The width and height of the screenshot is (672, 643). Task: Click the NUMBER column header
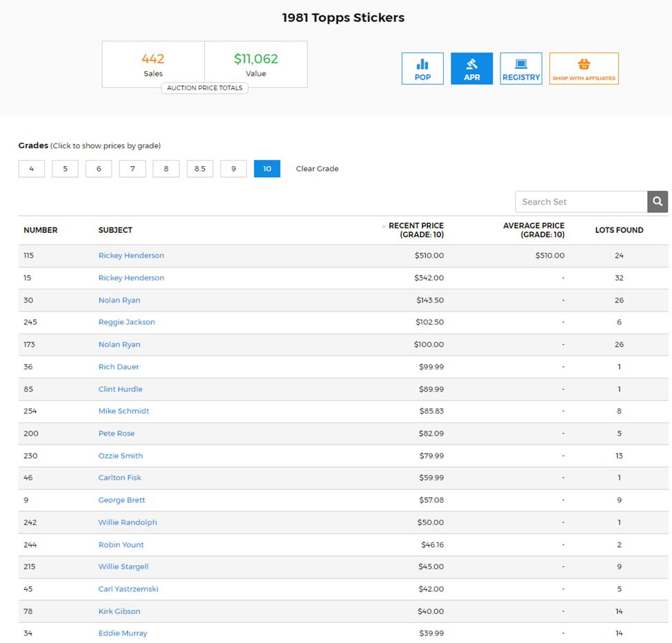40,230
